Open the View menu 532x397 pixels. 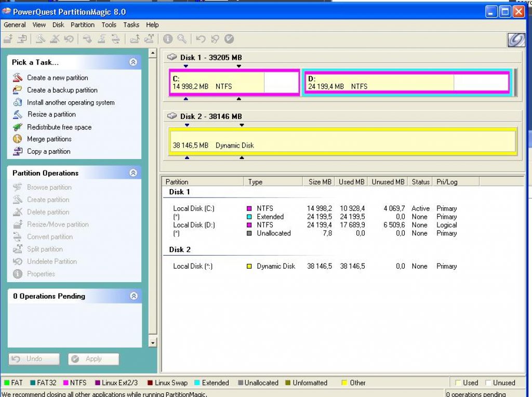tap(39, 25)
